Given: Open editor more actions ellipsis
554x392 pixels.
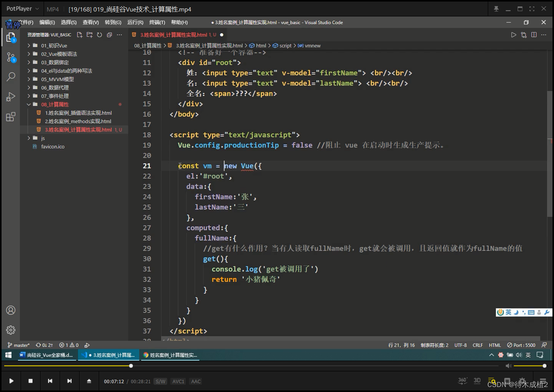Looking at the screenshot, I should (x=544, y=35).
